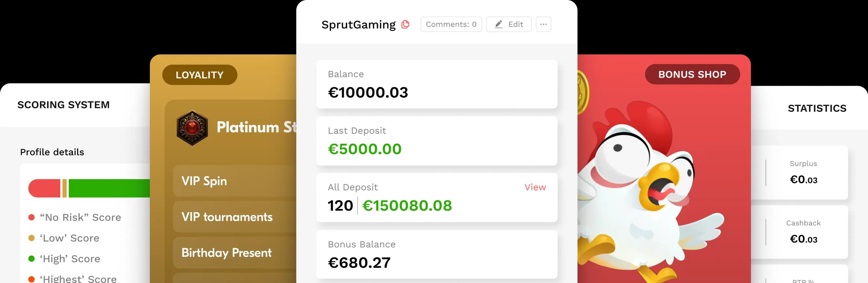Viewport: 868px width, 283px height.
Task: Click the red "No Risk" Score dot
Action: click(x=32, y=217)
